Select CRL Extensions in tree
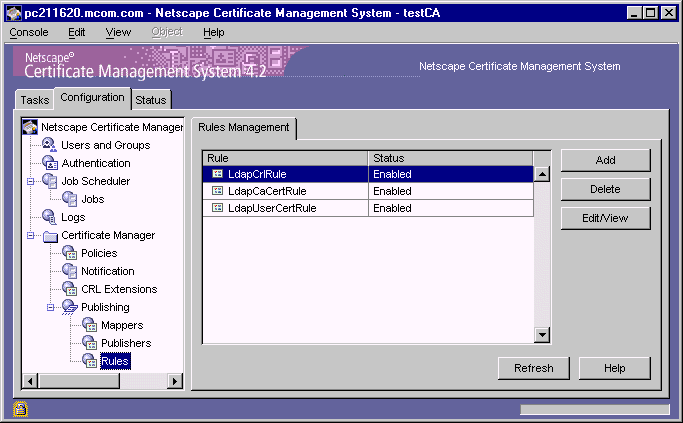The image size is (683, 423). point(119,289)
